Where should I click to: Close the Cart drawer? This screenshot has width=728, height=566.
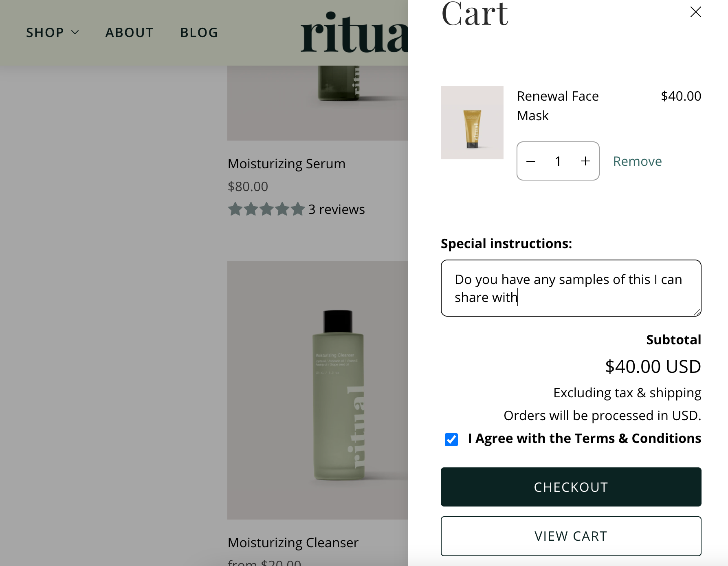tap(695, 12)
